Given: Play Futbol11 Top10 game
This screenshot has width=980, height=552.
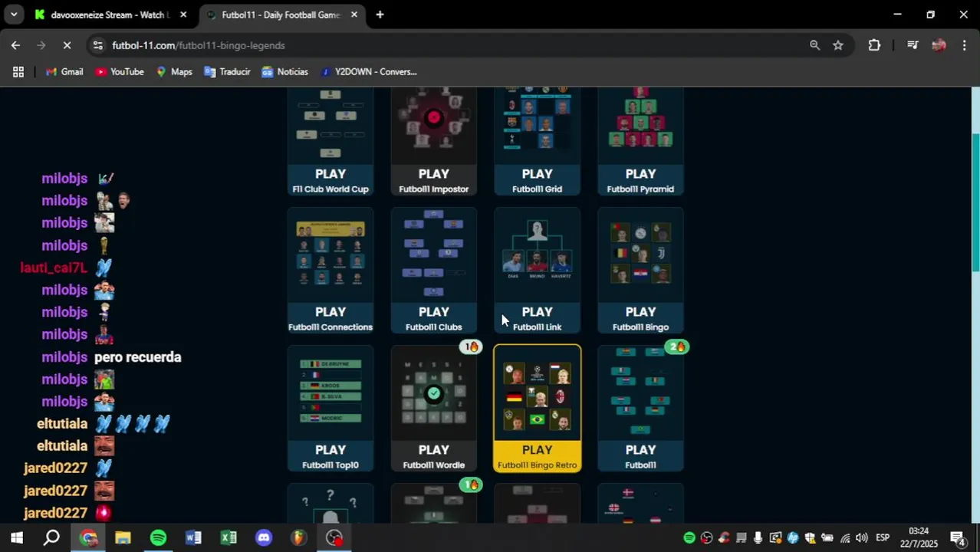Looking at the screenshot, I should tap(331, 409).
